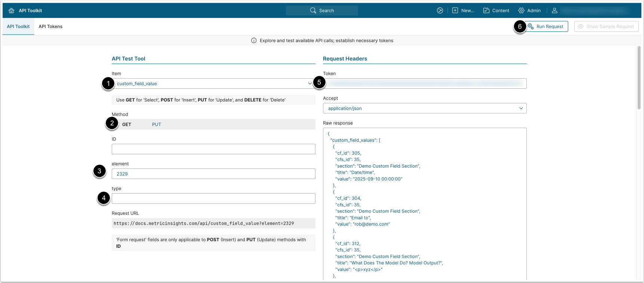Open the circular favorites icon in header

(440, 10)
